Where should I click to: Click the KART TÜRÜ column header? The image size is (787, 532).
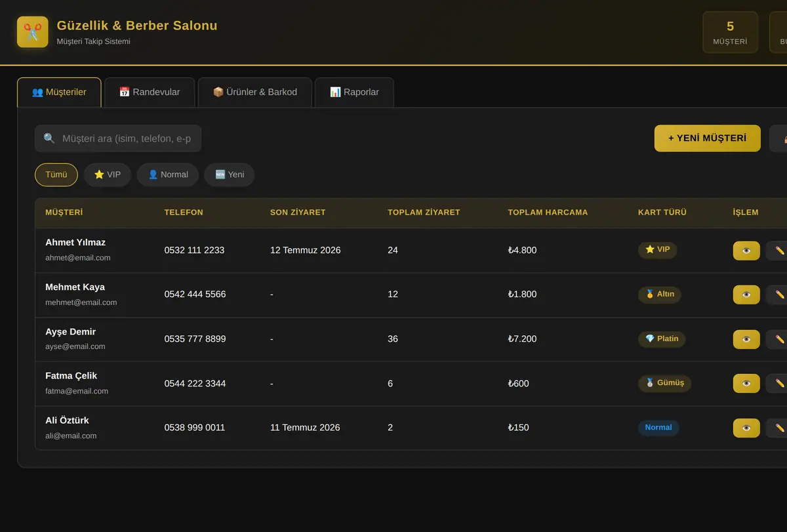coord(662,213)
